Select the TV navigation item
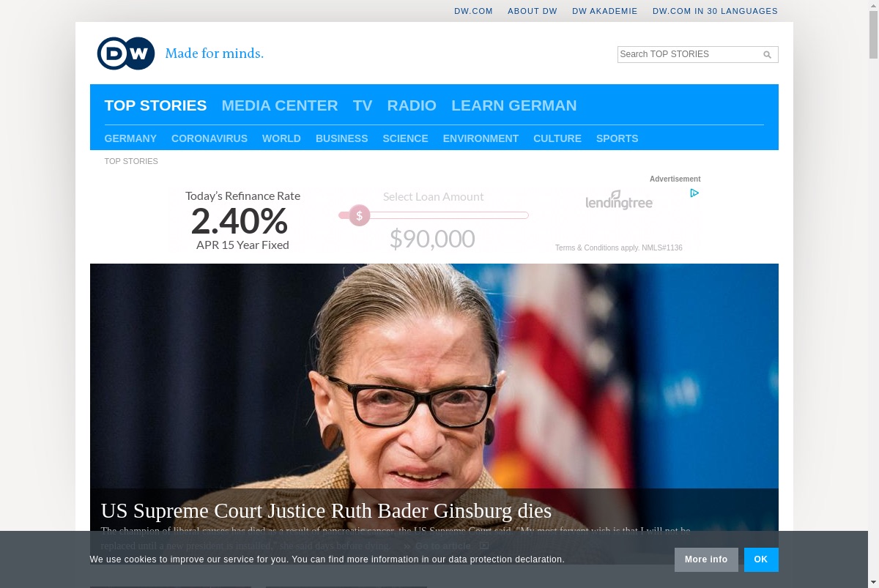 click(363, 105)
